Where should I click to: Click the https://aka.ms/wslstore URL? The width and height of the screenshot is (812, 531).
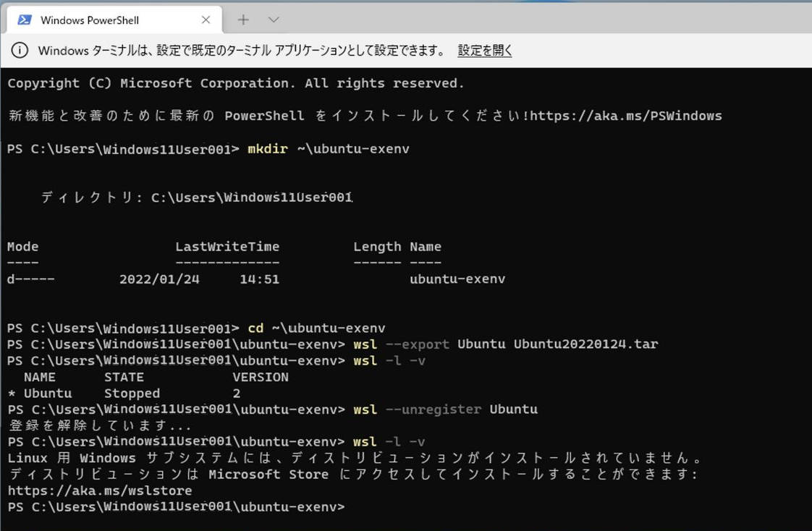tap(100, 490)
